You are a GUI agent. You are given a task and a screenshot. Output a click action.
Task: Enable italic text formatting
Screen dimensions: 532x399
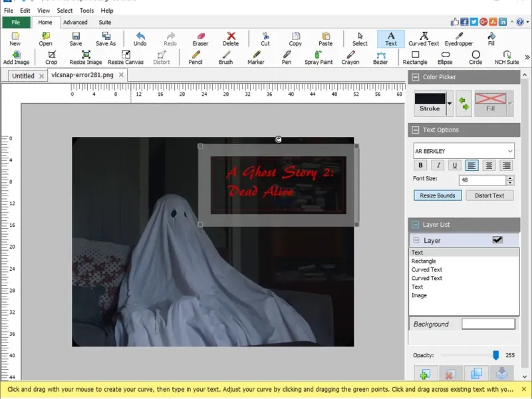coord(438,166)
